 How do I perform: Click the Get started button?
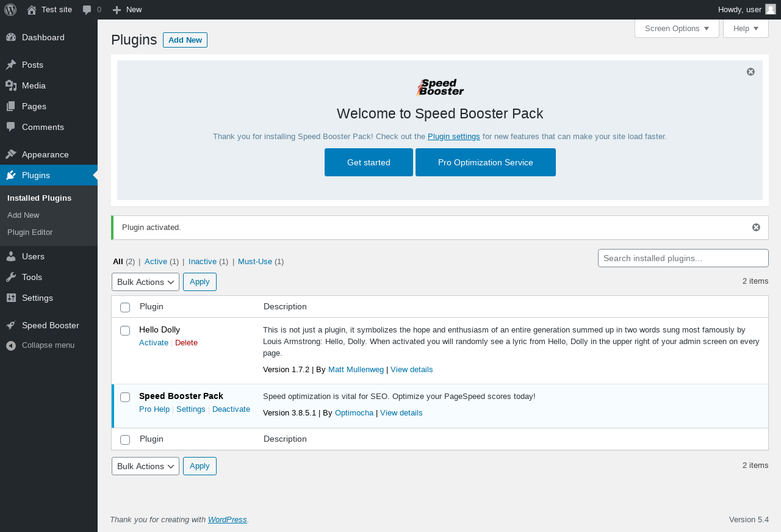click(x=369, y=162)
